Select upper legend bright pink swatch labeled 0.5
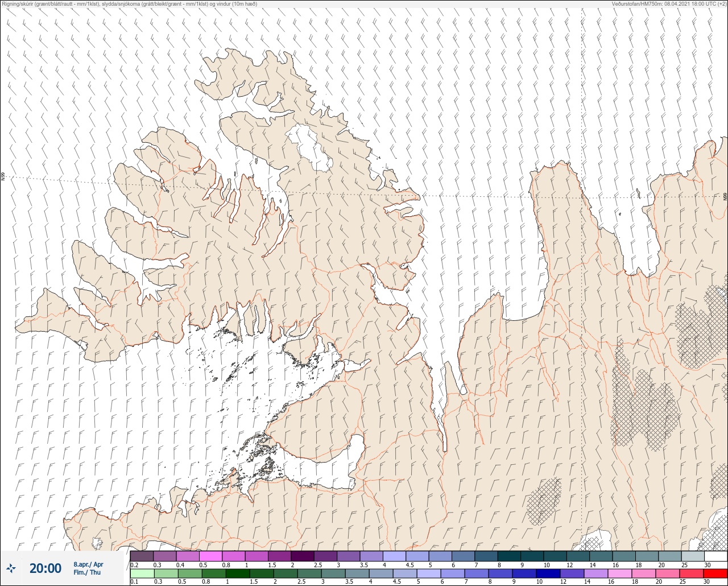This screenshot has width=728, height=586. pos(210,556)
